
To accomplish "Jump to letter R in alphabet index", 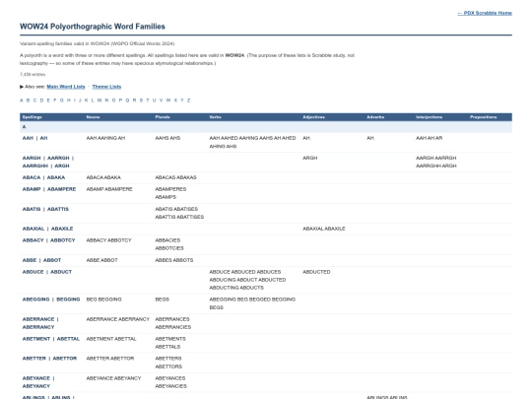I will point(134,100).
